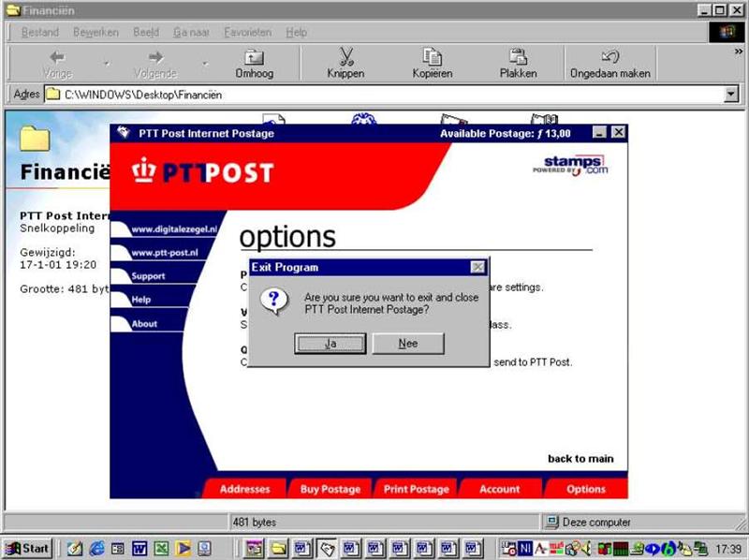
Task: Switch to the Options tab
Action: pyautogui.click(x=586, y=489)
